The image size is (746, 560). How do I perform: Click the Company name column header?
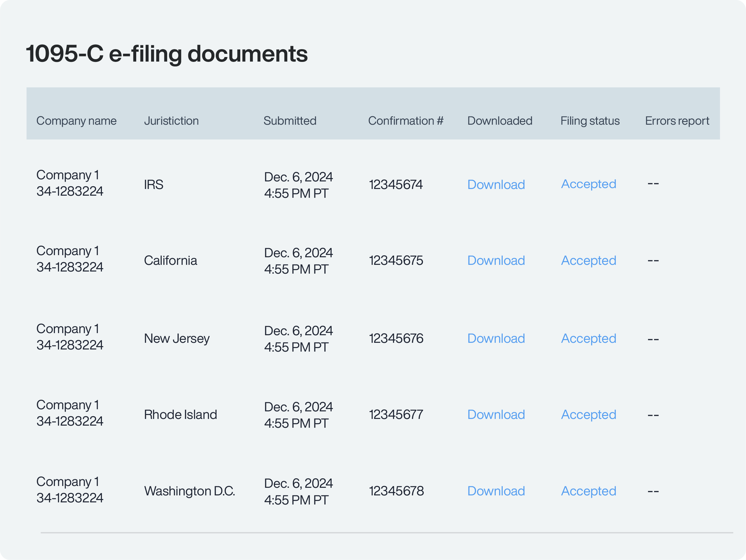pyautogui.click(x=76, y=121)
